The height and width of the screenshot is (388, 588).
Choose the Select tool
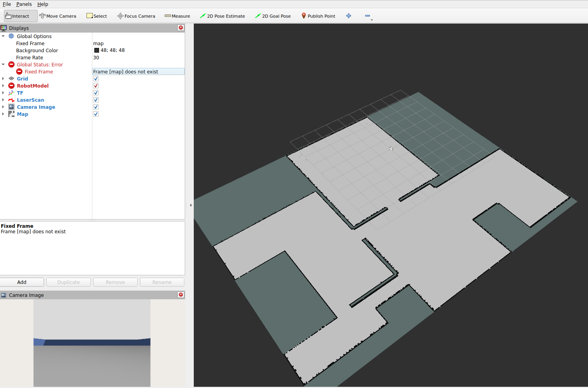pyautogui.click(x=97, y=16)
